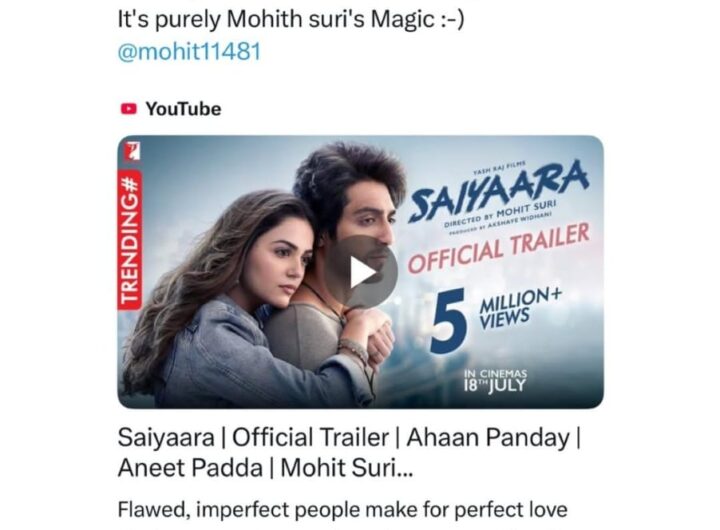
Task: Click the OFFICIAL TRAILER text on thumbnail
Action: 499,249
